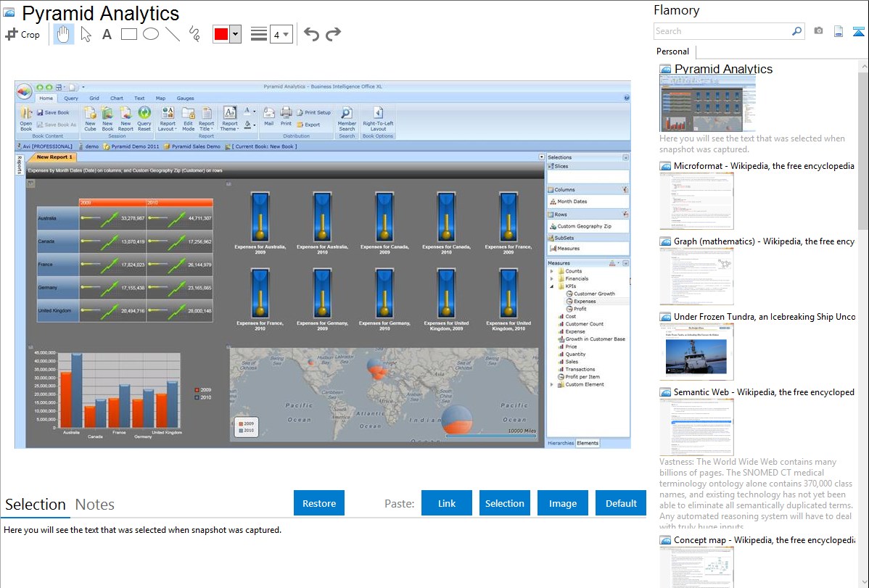
Task: Click the red color swatch
Action: (x=221, y=34)
